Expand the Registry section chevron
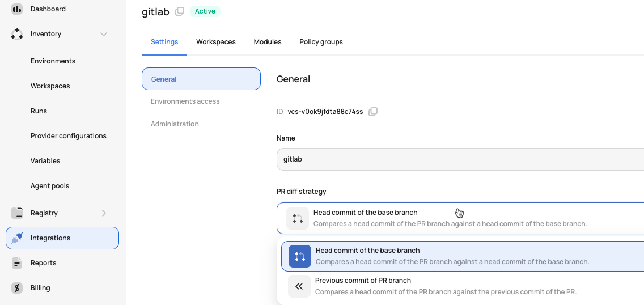The height and width of the screenshot is (305, 644). point(104,213)
